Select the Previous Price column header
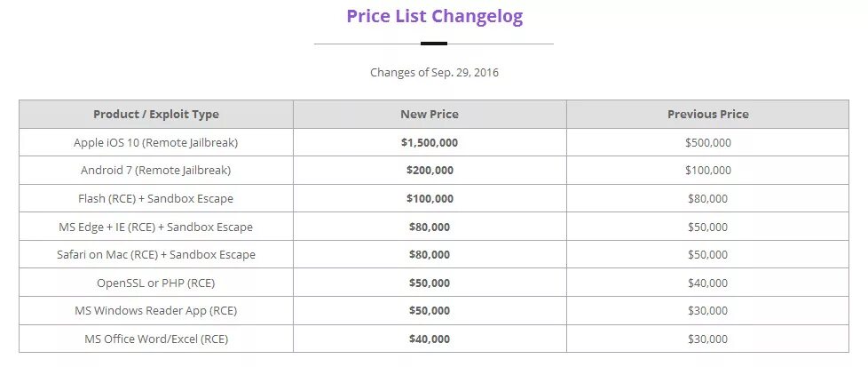This screenshot has height=367, width=868. click(x=707, y=114)
